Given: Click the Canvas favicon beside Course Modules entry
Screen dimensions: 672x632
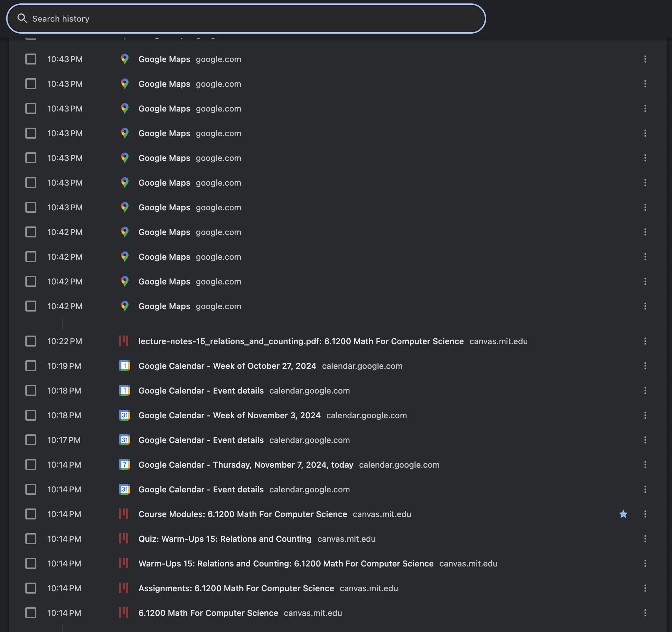Looking at the screenshot, I should [124, 514].
